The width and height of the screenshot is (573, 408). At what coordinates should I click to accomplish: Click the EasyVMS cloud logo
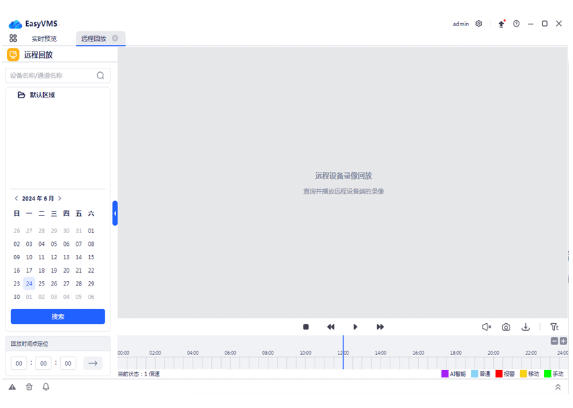[15, 24]
